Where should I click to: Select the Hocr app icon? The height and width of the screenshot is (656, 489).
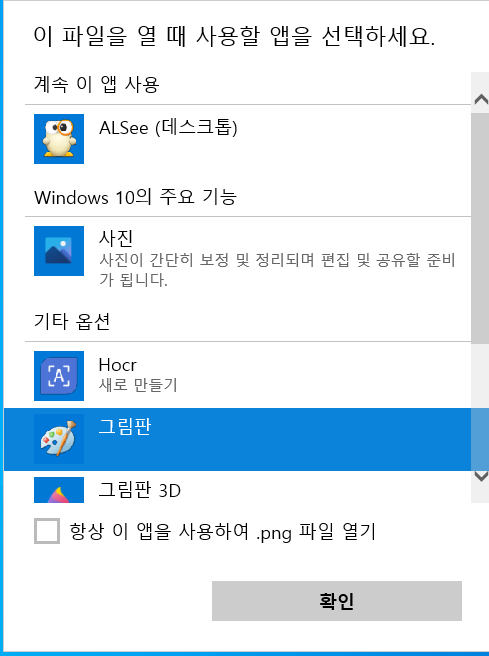[59, 376]
